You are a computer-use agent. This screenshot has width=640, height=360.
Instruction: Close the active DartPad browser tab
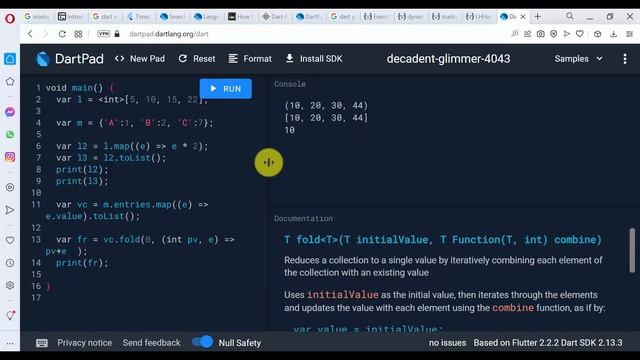point(523,17)
